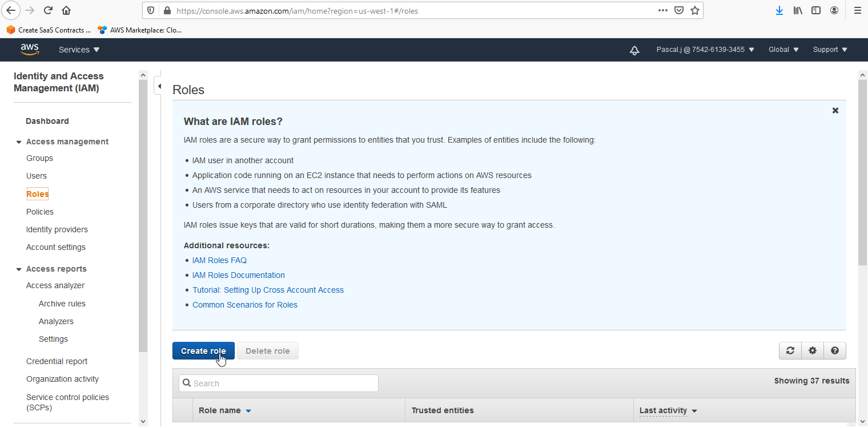868x428 pixels.
Task: Go to the browser home page
Action: [x=66, y=10]
